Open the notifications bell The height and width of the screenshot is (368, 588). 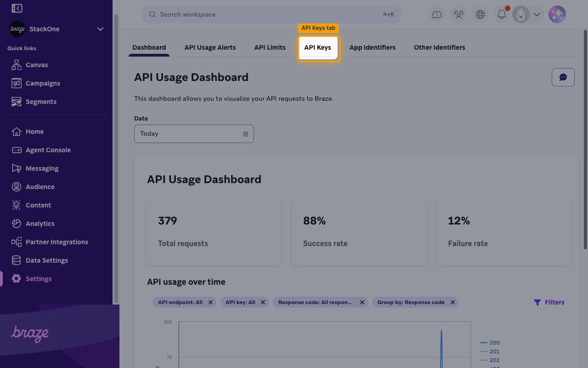tap(502, 15)
